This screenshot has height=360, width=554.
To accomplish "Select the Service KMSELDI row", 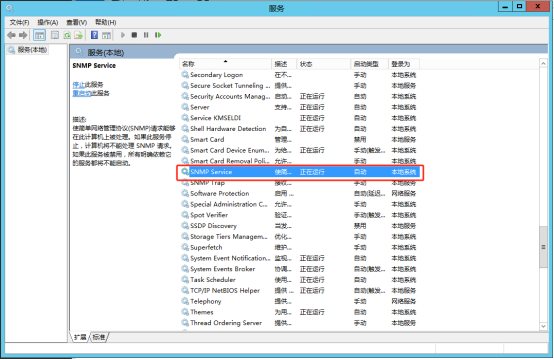I will tap(299, 118).
